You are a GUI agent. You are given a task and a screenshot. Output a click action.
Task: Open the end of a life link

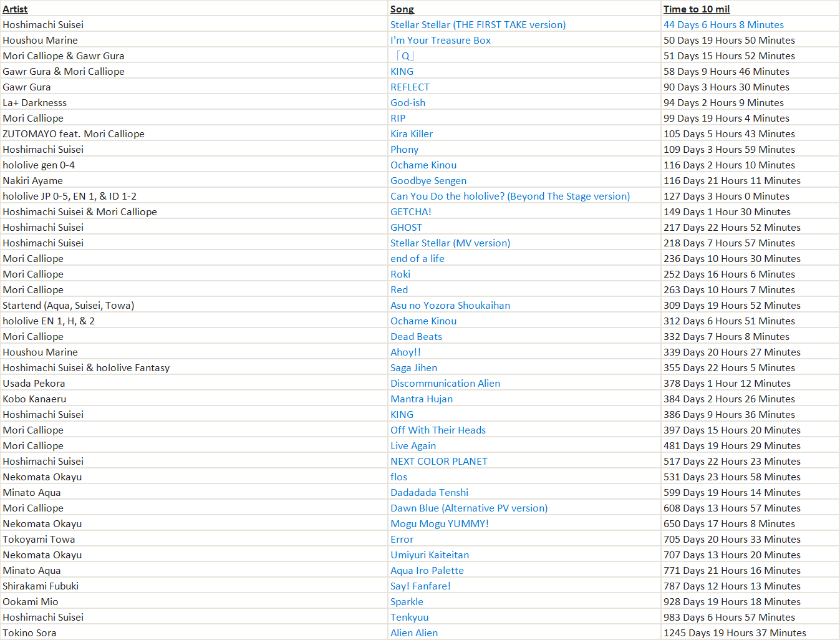[417, 259]
